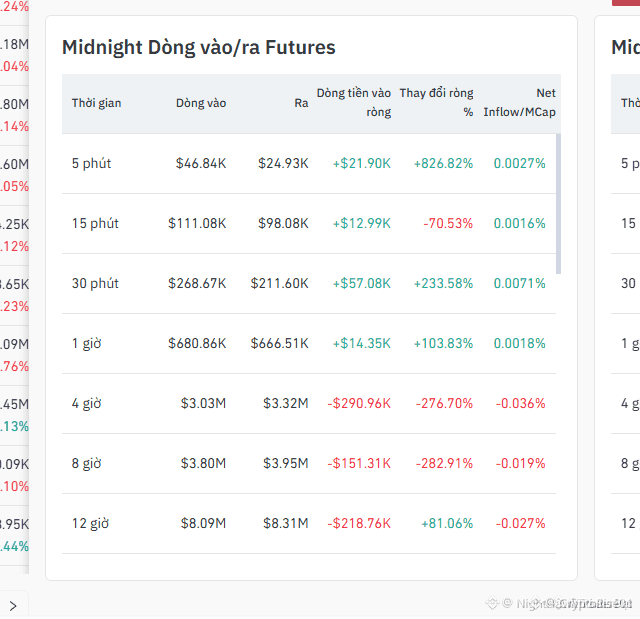The width and height of the screenshot is (640, 619).
Task: Select the '12 giờ' time row
Action: pos(309,524)
